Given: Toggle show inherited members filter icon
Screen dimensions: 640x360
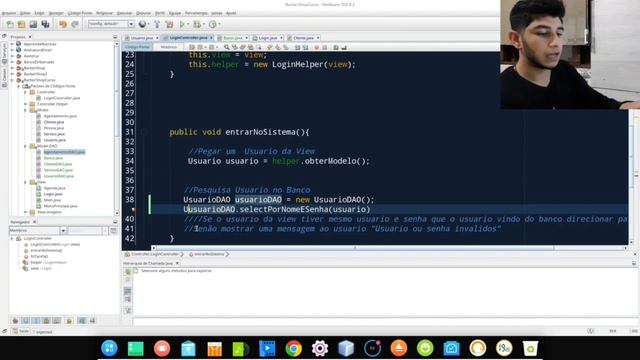Looking at the screenshot, I should click(15, 321).
